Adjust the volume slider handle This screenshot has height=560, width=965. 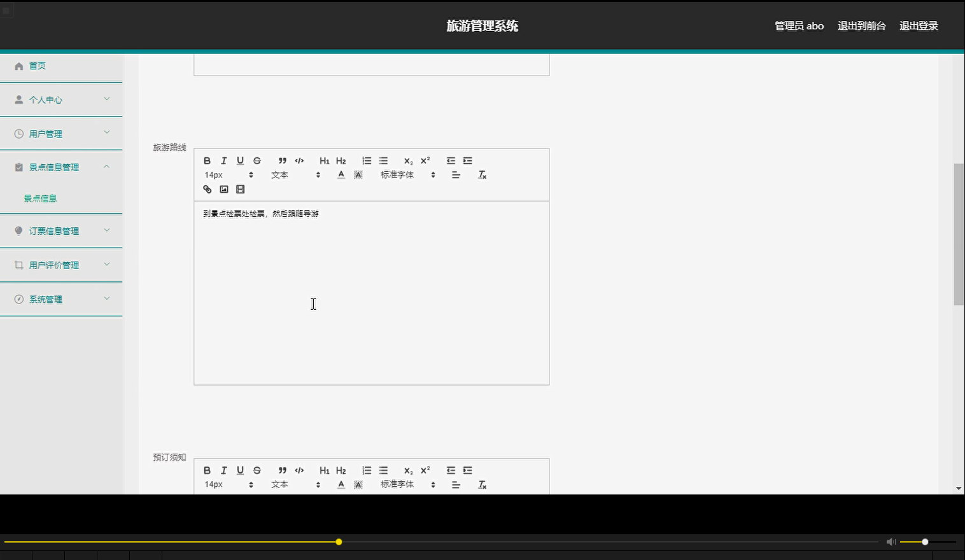pos(925,542)
